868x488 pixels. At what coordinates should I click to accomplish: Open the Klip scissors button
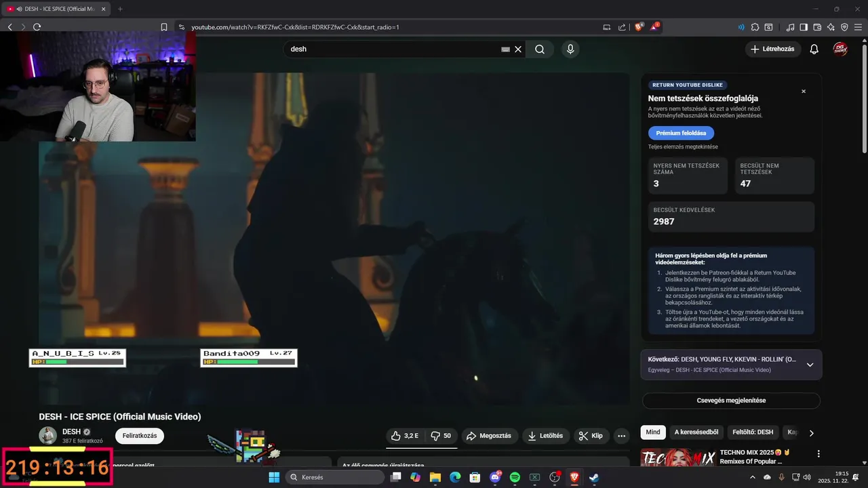coord(591,436)
